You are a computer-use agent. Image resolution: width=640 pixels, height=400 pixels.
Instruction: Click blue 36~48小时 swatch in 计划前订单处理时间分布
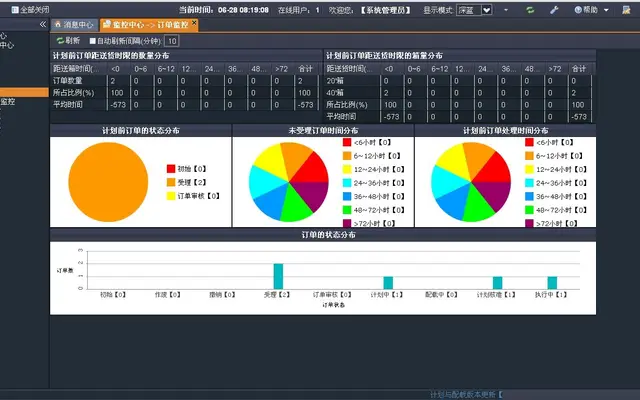529,196
